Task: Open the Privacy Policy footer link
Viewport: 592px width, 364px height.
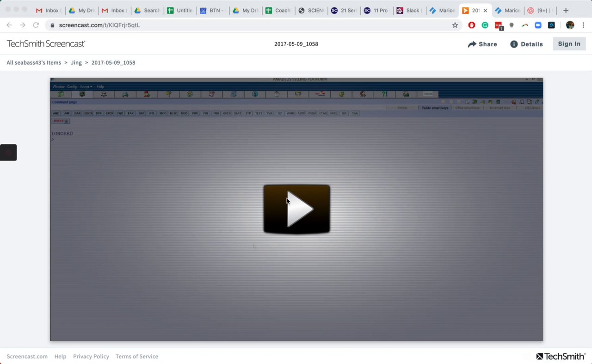Action: click(91, 356)
